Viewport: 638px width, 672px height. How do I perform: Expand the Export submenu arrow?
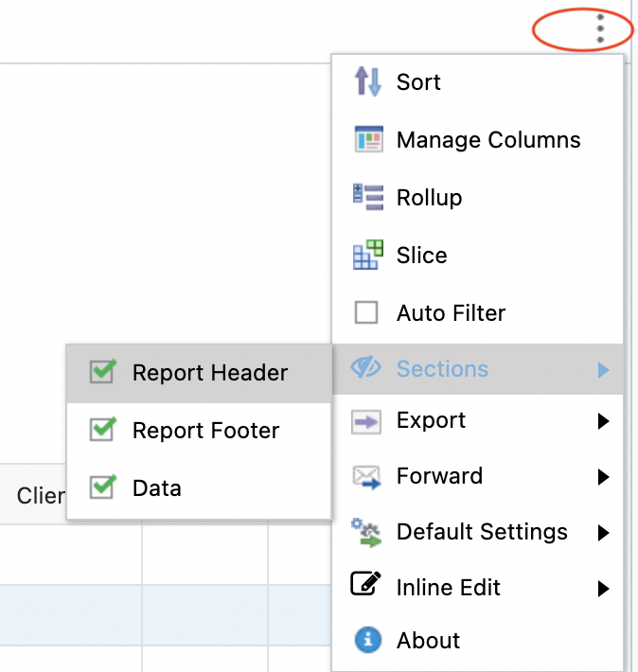click(x=603, y=421)
